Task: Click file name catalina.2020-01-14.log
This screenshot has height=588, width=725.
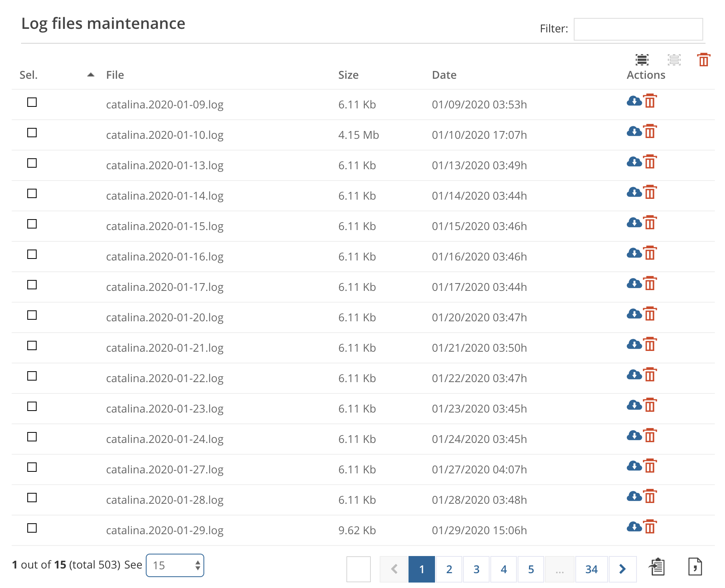Action: (165, 196)
